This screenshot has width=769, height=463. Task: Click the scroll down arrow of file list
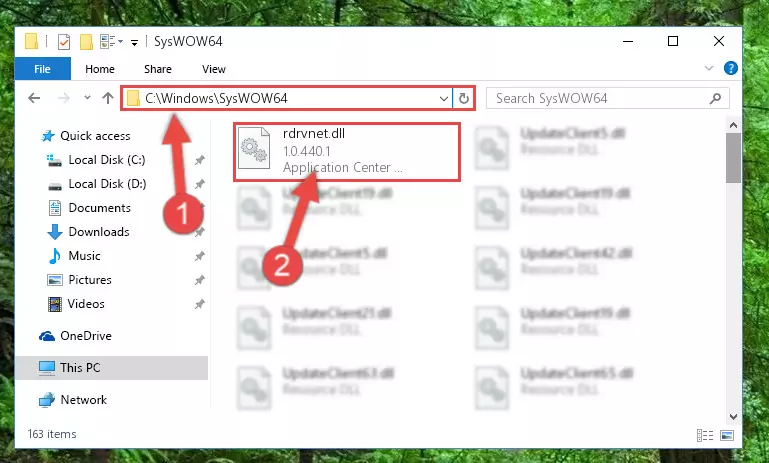pos(734,417)
